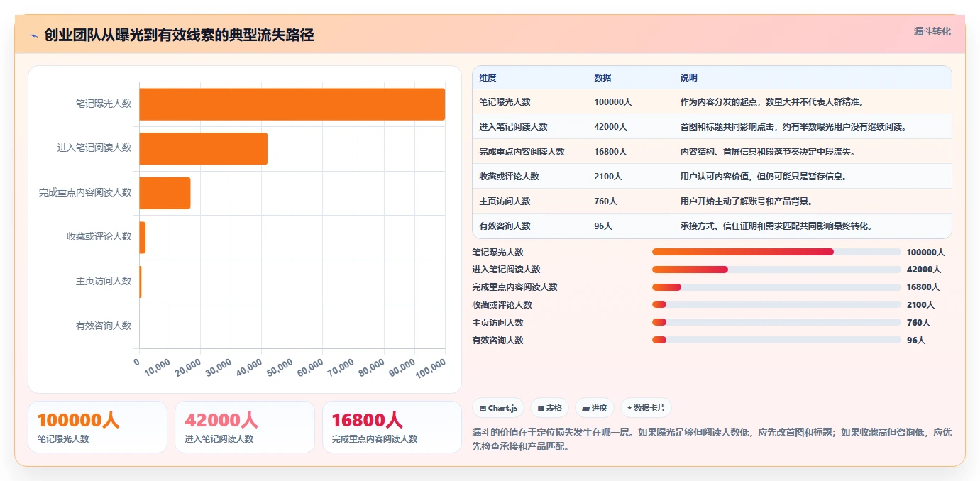The image size is (980, 481).
Task: Click the orange chart bar for 完成重点内容阅读人数
Action: tap(165, 193)
